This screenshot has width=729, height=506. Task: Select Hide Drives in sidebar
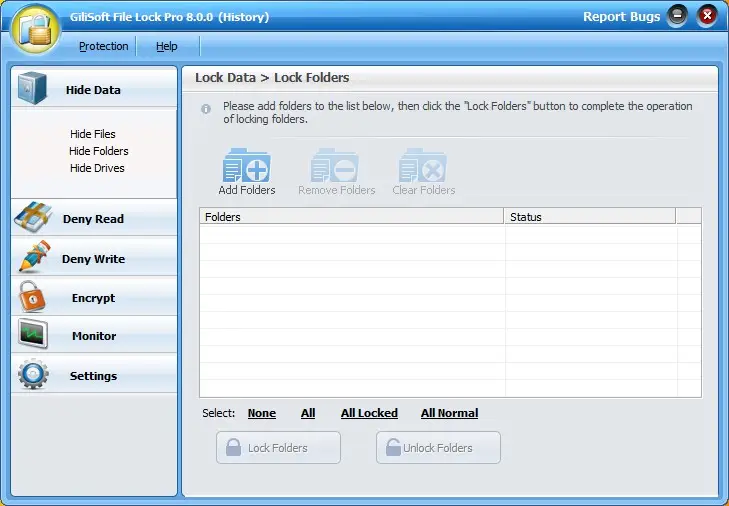pos(97,168)
